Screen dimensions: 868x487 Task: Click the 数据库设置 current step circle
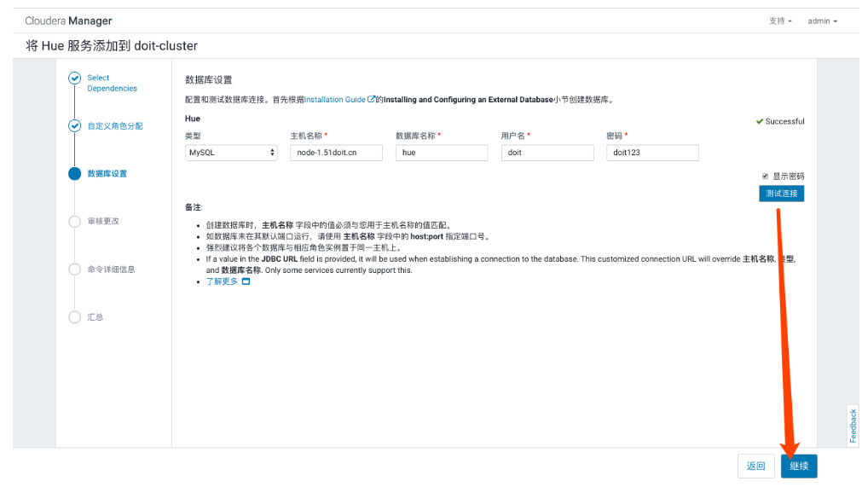pyautogui.click(x=75, y=174)
